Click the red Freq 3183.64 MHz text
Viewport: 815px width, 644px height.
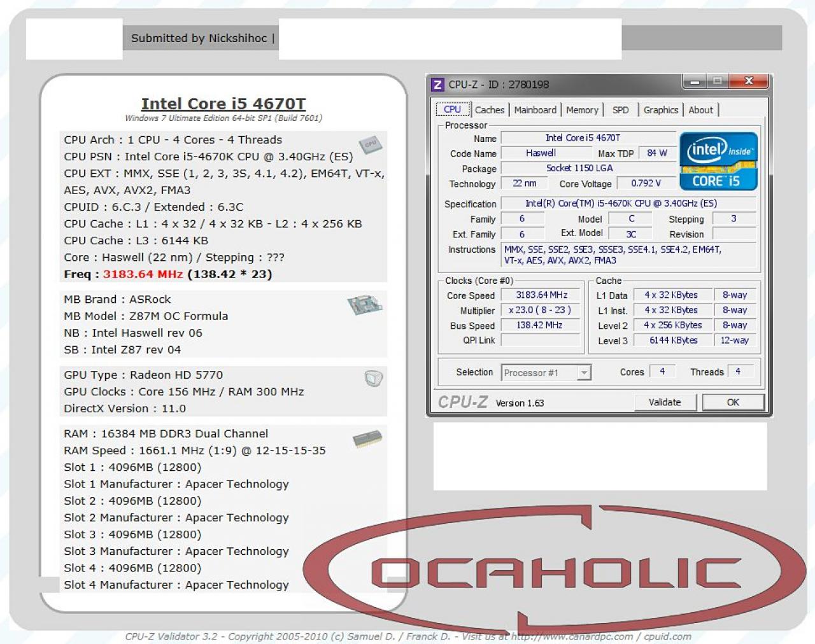[143, 274]
